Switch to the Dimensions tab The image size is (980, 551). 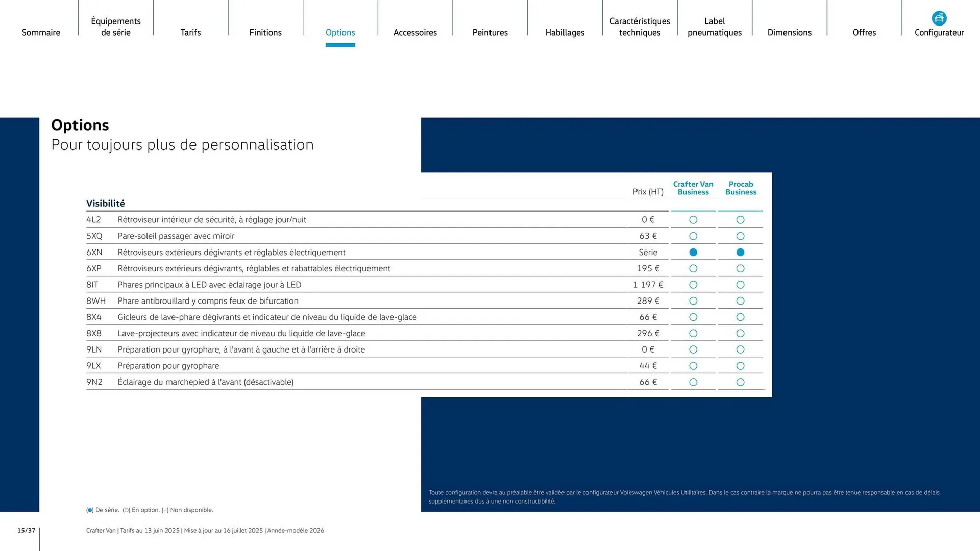(789, 32)
